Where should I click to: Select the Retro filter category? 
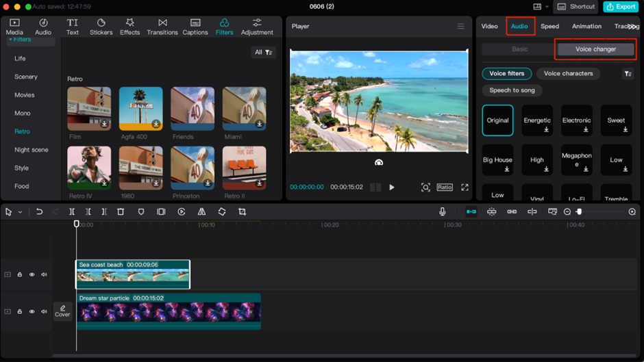(x=22, y=131)
